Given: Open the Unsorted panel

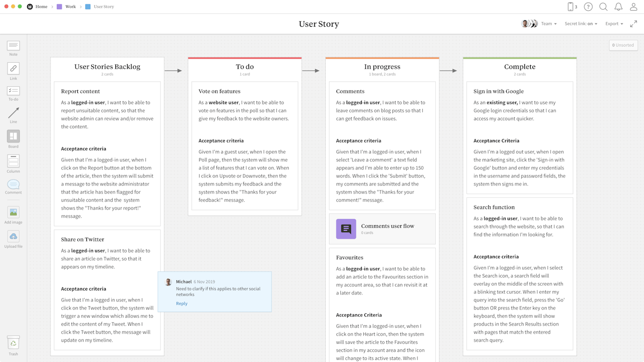Looking at the screenshot, I should (x=623, y=45).
